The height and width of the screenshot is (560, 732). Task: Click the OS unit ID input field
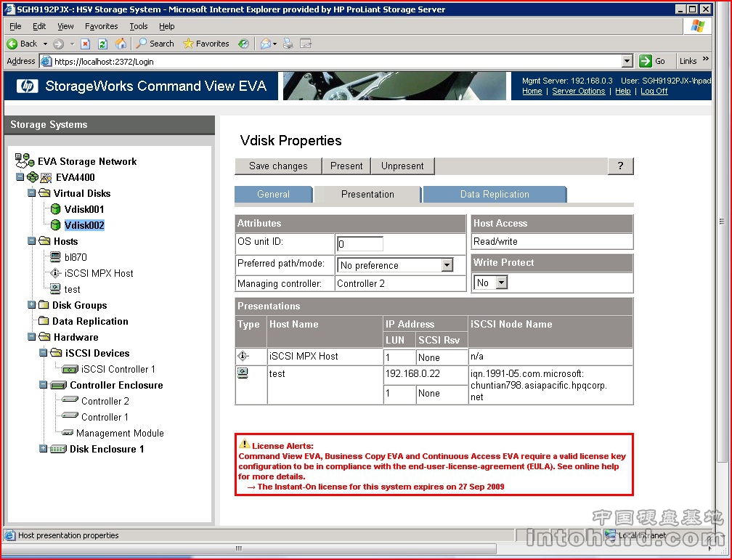[x=360, y=244]
